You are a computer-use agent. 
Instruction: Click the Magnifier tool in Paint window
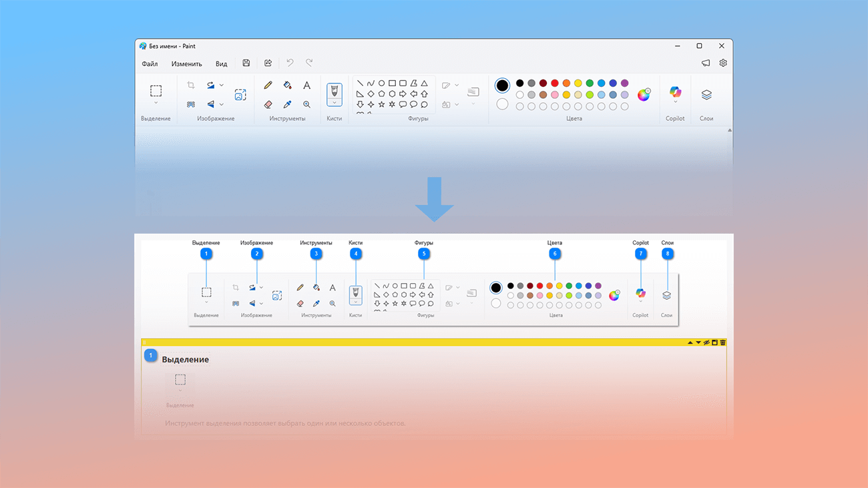(x=306, y=105)
